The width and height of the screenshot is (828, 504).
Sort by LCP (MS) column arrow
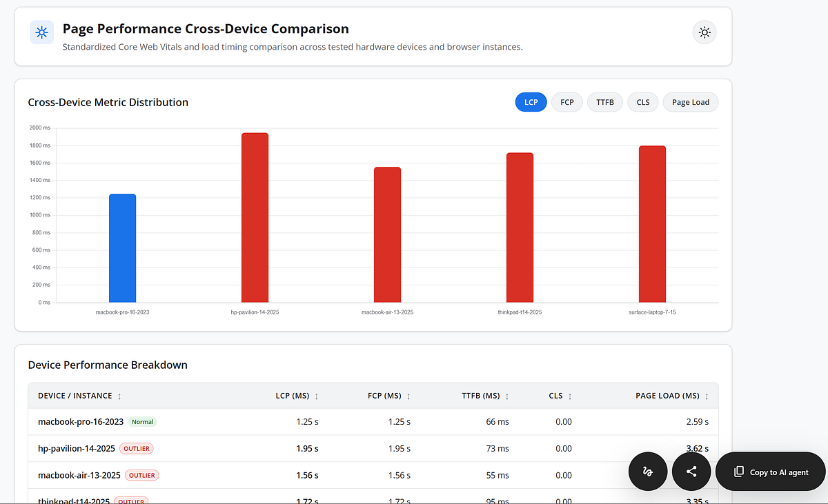(x=317, y=396)
